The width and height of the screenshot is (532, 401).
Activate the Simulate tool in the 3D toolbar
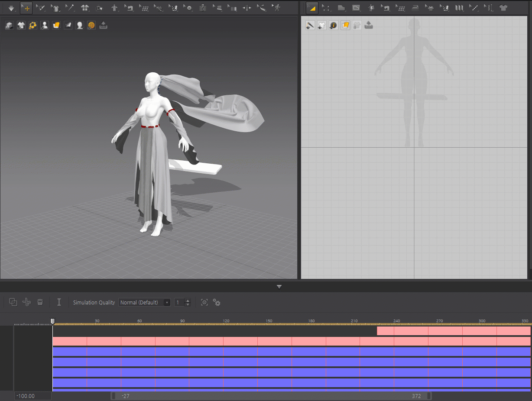pos(10,8)
